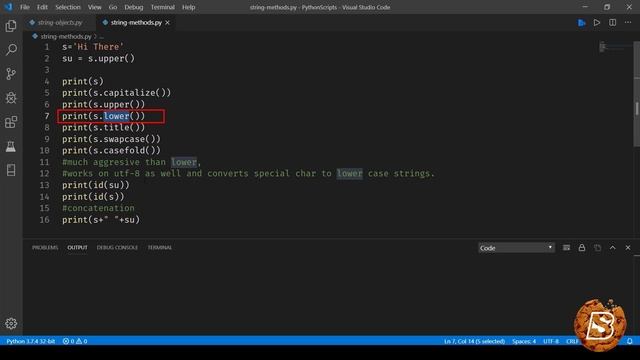
Task: Change line endings via CRLF entry
Action: click(x=572, y=341)
